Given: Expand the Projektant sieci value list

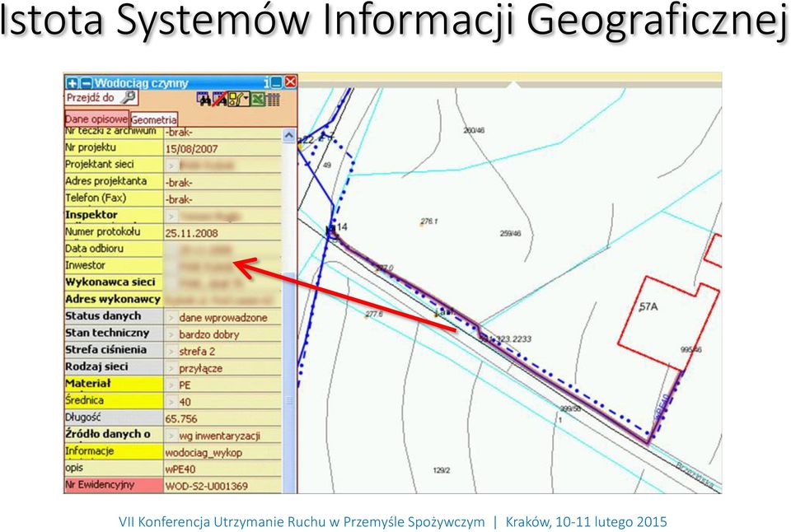Looking at the screenshot, I should pyautogui.click(x=171, y=166).
